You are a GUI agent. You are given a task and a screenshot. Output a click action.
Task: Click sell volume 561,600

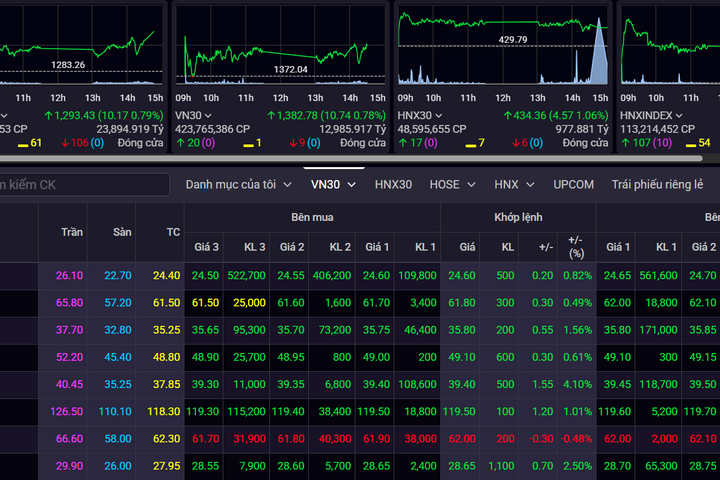click(658, 276)
